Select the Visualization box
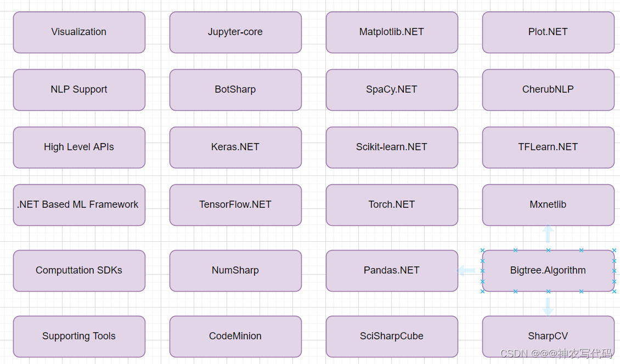 tap(79, 32)
